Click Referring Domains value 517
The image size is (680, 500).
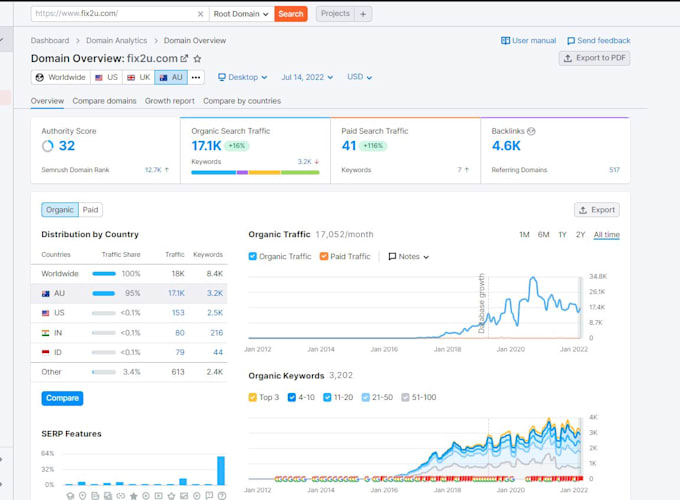click(x=614, y=170)
